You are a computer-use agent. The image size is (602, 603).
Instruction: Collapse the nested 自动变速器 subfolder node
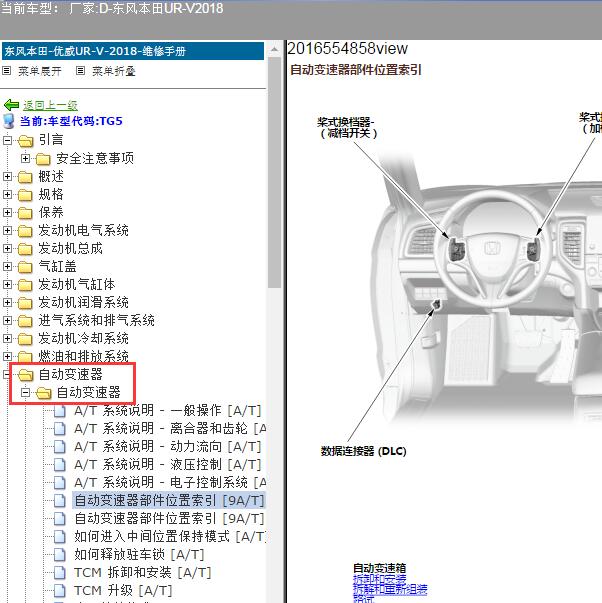point(25,392)
